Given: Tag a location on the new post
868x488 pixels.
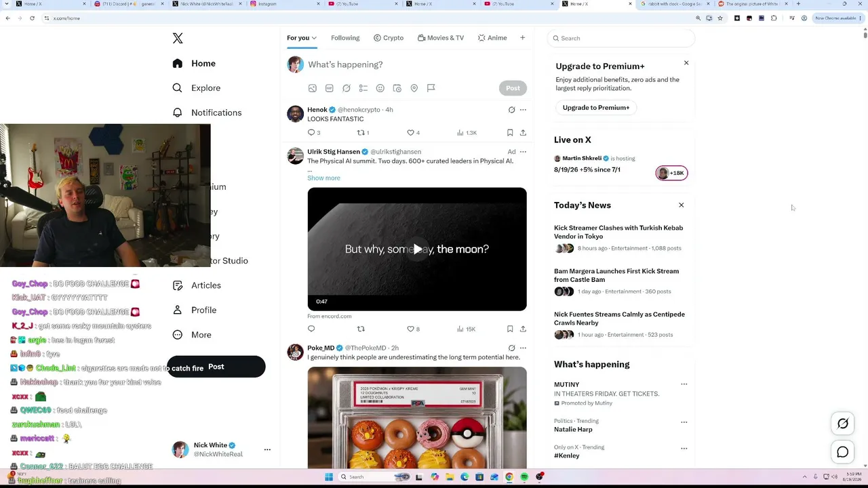Looking at the screenshot, I should pyautogui.click(x=414, y=88).
